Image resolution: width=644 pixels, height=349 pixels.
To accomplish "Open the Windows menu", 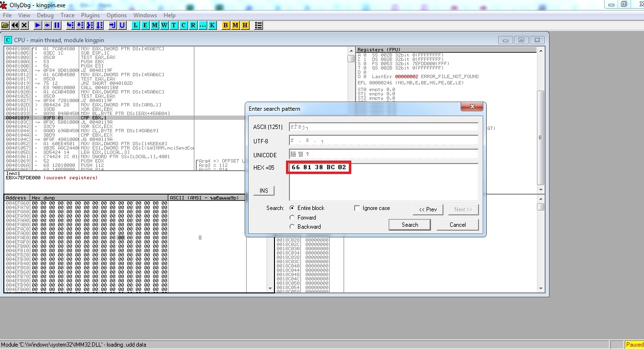I will [x=145, y=15].
